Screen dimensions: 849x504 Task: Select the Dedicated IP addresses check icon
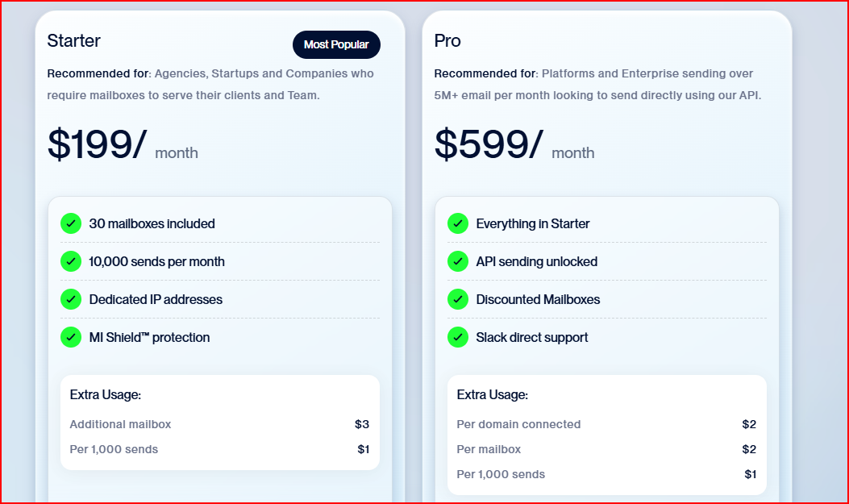tap(70, 299)
